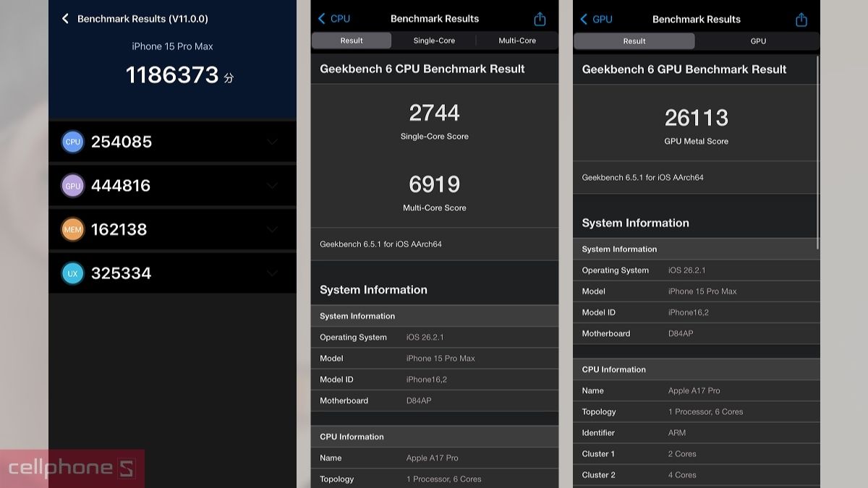Expand the GPU 444816 score row
This screenshot has width=868, height=488.
click(272, 186)
